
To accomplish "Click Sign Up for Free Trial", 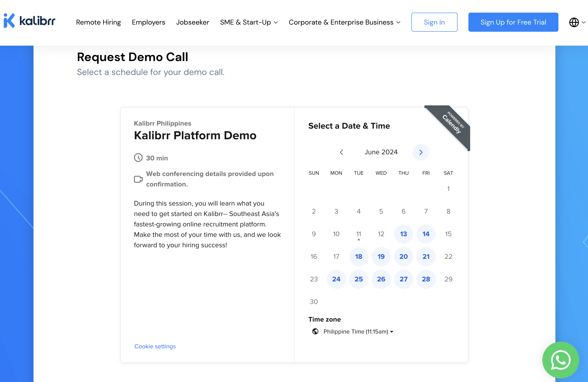I will [513, 22].
